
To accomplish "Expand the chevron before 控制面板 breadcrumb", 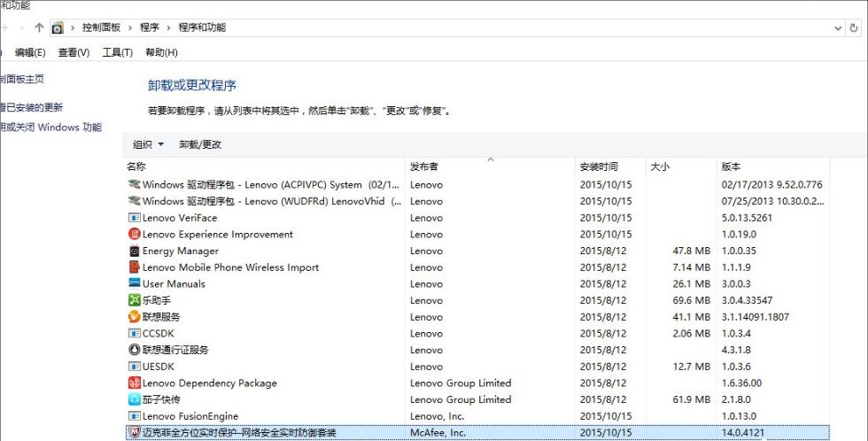I will (x=73, y=27).
